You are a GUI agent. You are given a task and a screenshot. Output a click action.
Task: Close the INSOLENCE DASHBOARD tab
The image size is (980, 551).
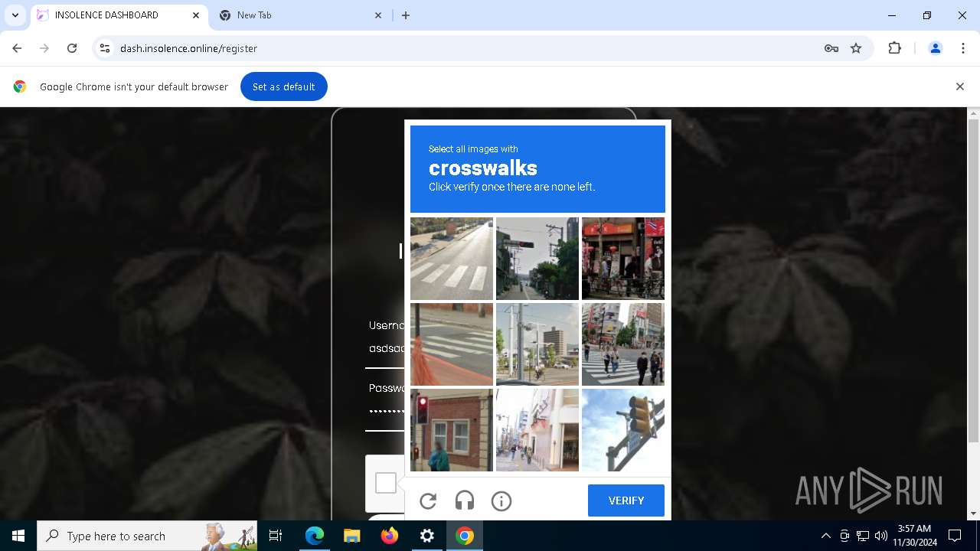tap(196, 15)
